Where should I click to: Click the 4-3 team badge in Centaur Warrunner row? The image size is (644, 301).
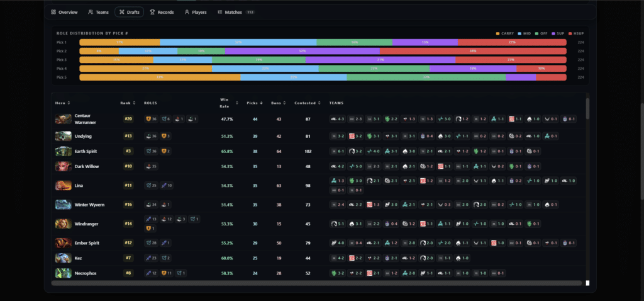[x=337, y=119]
